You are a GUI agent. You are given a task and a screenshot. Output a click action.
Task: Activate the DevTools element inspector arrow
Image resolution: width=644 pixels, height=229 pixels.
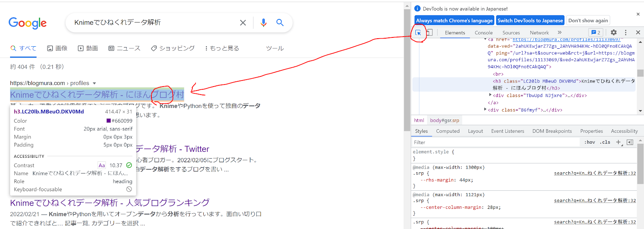tap(418, 33)
